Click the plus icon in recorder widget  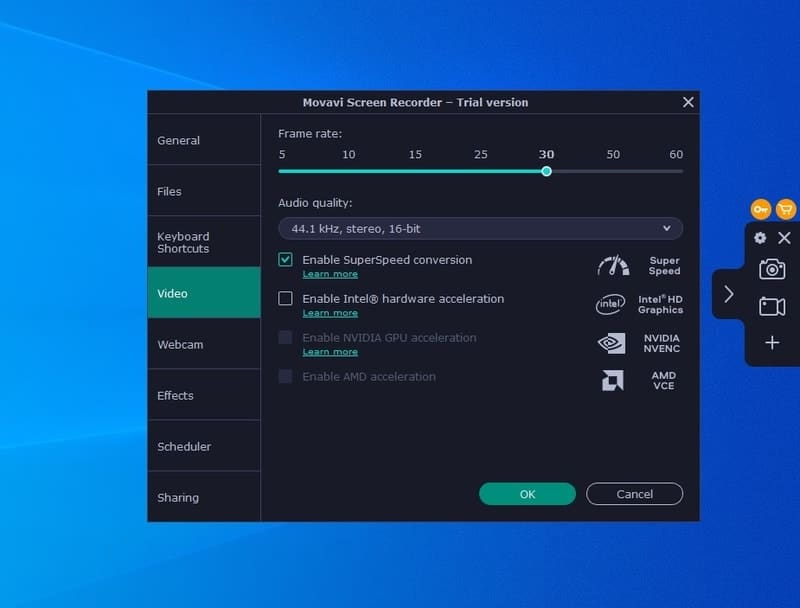point(772,342)
